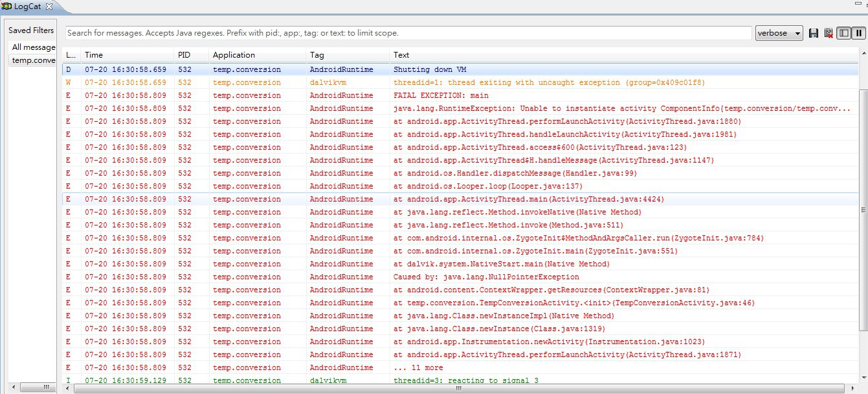Select the temp.conversion saved filter
This screenshot has width=868, height=394.
tap(33, 60)
